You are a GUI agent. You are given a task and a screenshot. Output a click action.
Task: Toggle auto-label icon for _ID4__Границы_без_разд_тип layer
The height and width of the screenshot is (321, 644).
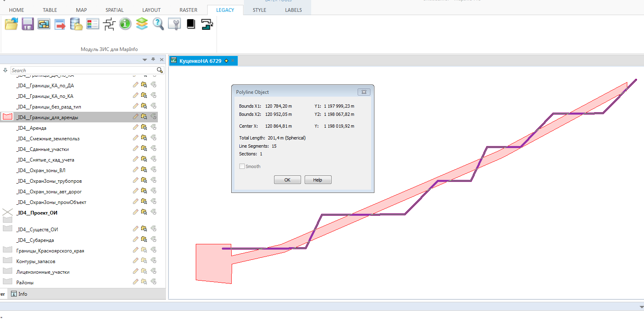click(x=153, y=106)
